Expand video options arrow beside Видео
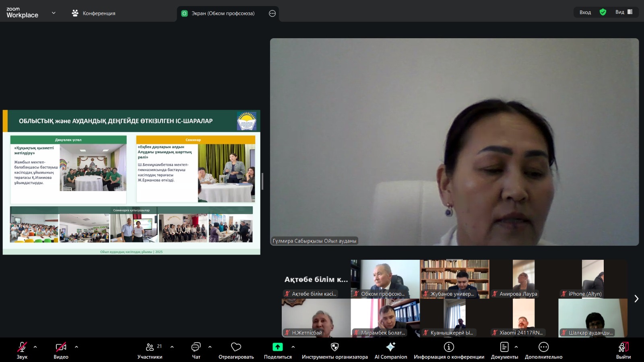The image size is (644, 362). (76, 347)
